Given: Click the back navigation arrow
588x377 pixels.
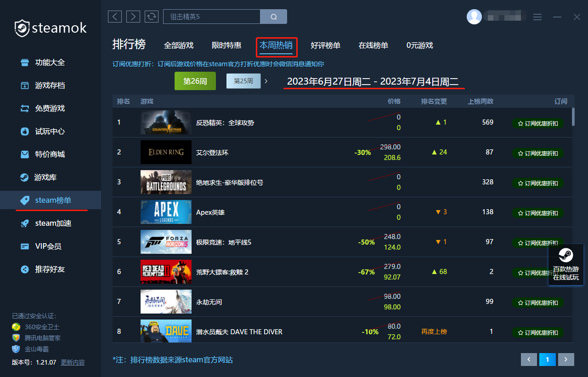Looking at the screenshot, I should pyautogui.click(x=115, y=17).
